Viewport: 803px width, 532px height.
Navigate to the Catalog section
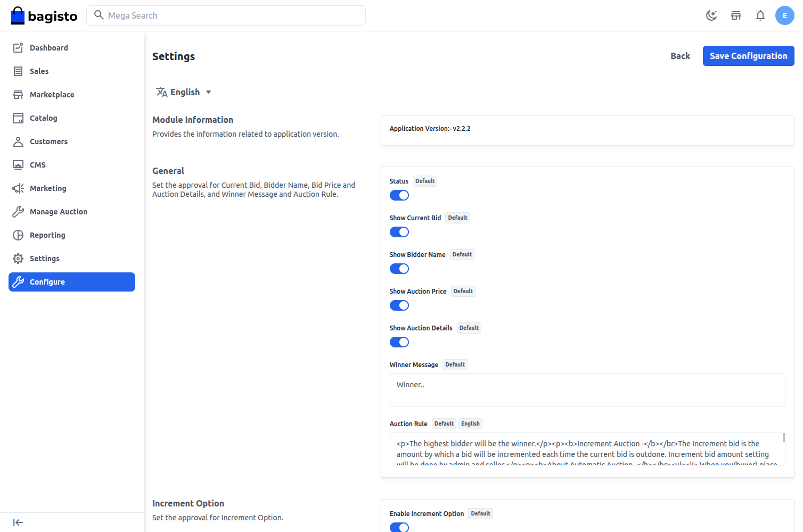tap(43, 118)
